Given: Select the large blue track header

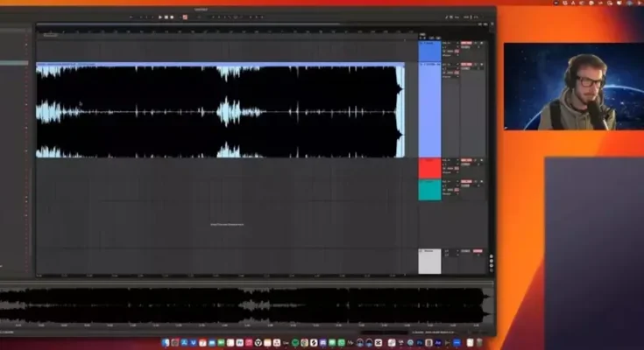Looking at the screenshot, I should click(x=429, y=109).
